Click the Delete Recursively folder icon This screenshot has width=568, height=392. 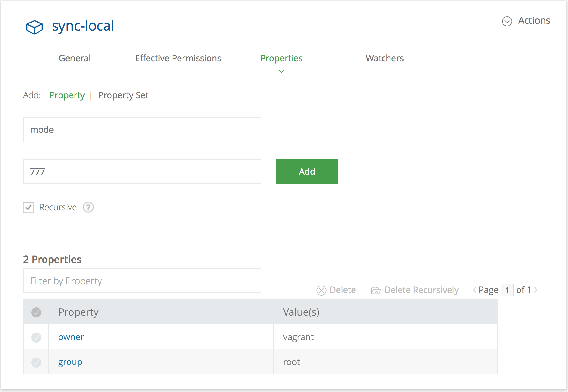coord(376,291)
